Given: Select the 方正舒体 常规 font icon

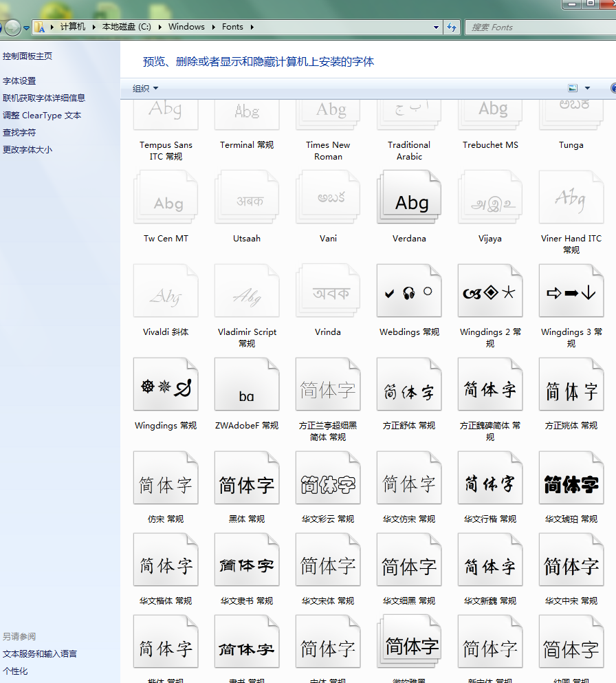Looking at the screenshot, I should pos(409,384).
